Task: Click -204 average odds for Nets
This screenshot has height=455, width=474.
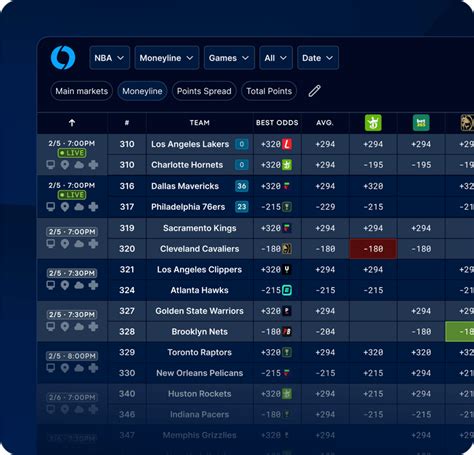Action: (325, 332)
